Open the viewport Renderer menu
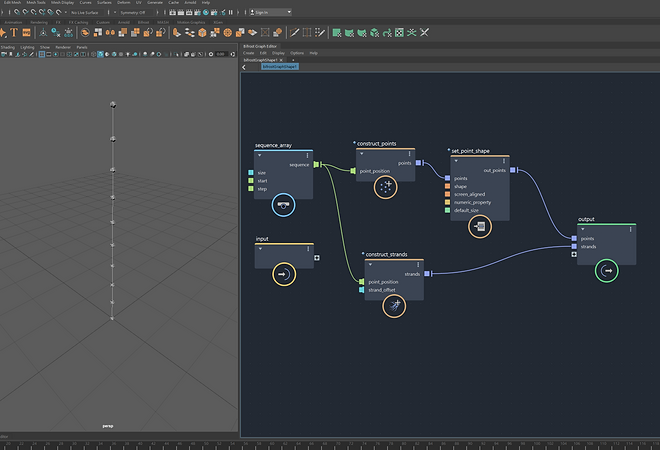The image size is (660, 450). pyautogui.click(x=63, y=47)
